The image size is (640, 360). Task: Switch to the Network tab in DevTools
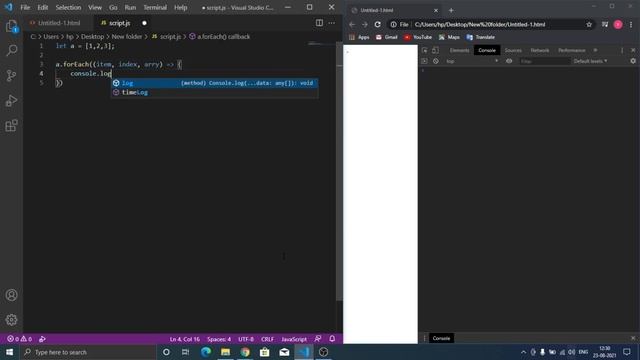click(x=540, y=50)
